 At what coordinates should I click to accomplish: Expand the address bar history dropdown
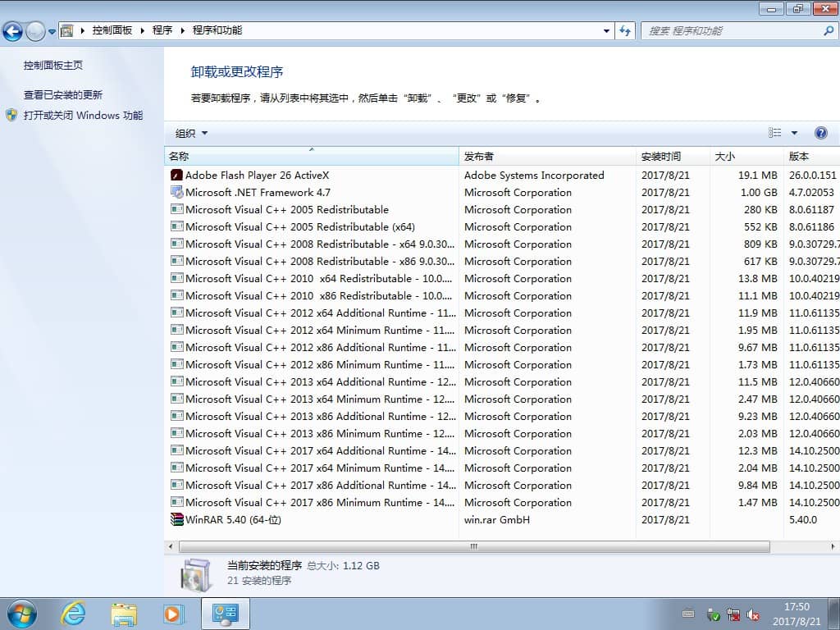tap(607, 31)
